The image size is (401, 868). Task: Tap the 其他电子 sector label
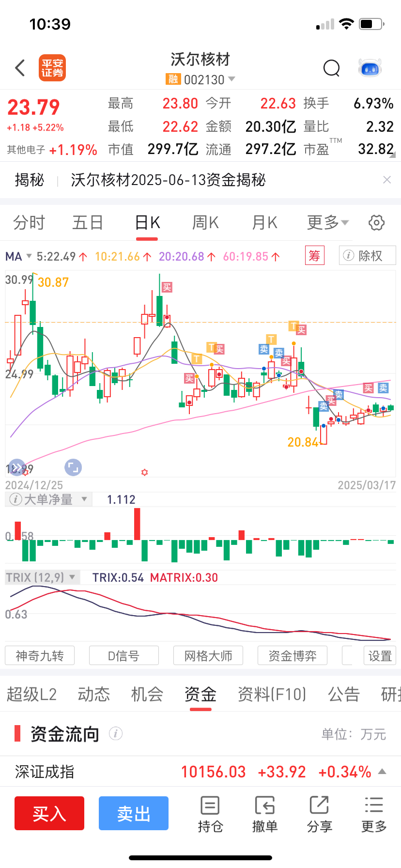(26, 150)
